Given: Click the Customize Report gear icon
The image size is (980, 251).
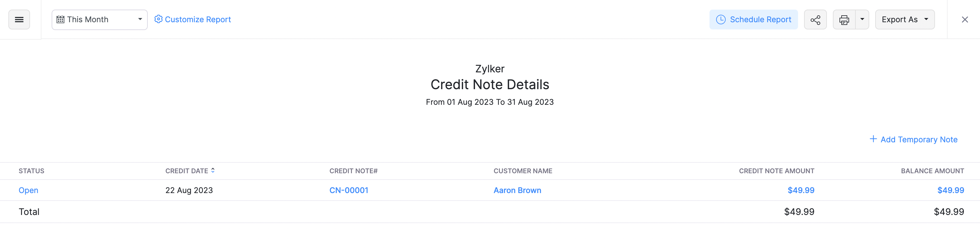Looking at the screenshot, I should pos(158,20).
